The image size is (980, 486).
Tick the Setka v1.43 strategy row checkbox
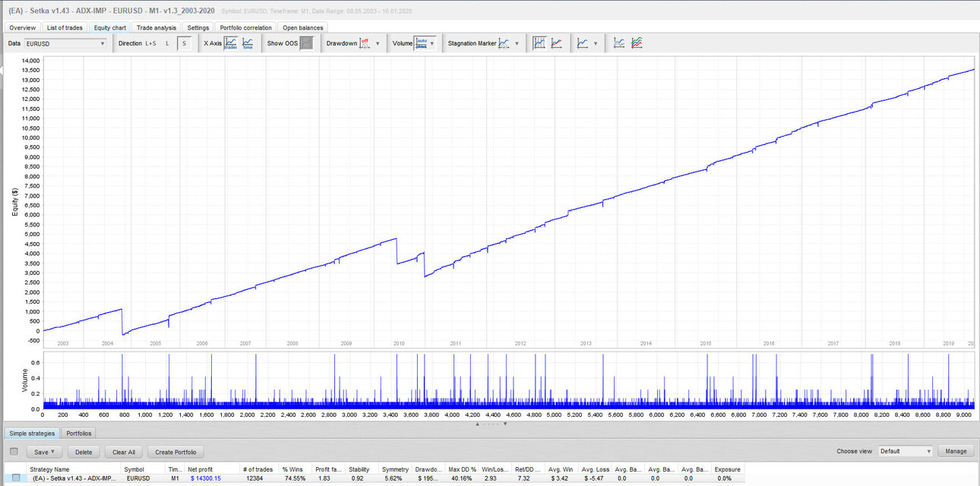tap(17, 478)
